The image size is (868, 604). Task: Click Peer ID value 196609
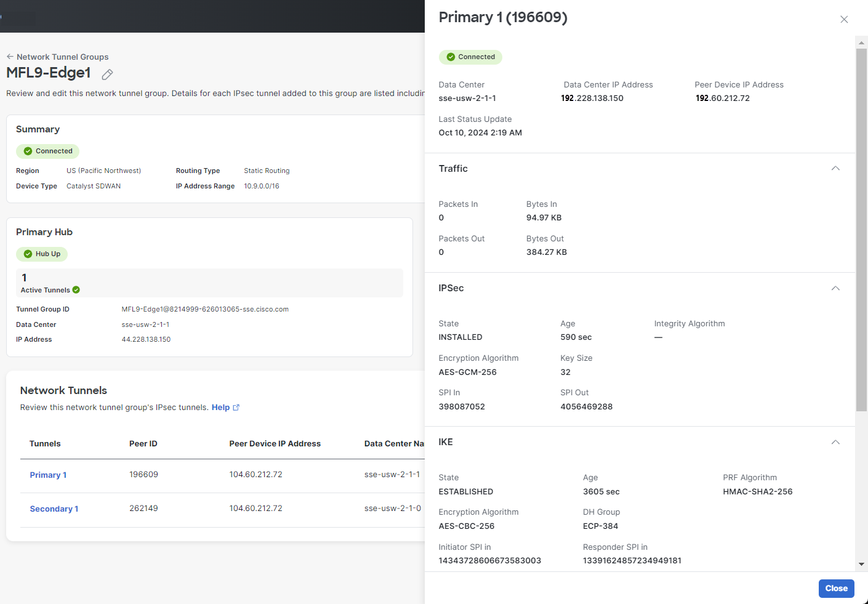(143, 475)
